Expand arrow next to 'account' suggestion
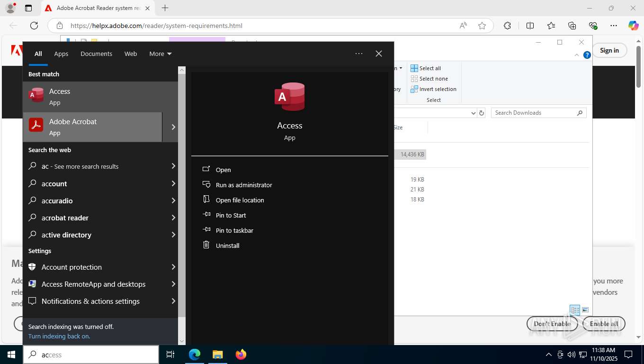Viewport: 644px width, 364px height. 173,183
